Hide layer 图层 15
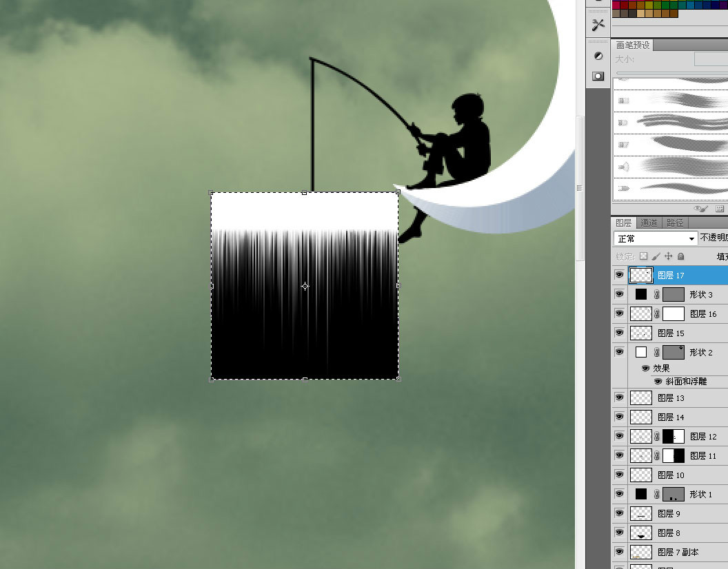The image size is (728, 569). (x=619, y=333)
